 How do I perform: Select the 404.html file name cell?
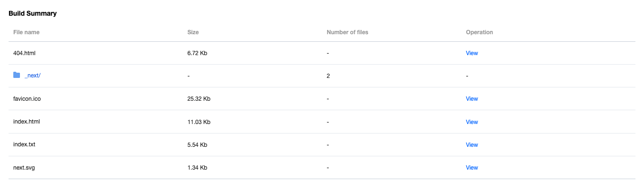pyautogui.click(x=24, y=53)
